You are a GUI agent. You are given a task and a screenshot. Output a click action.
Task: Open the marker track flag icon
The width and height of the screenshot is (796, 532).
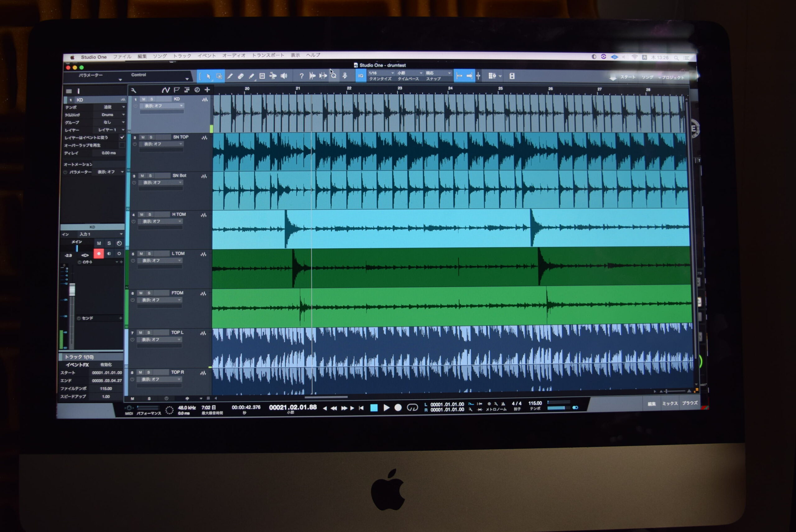click(x=176, y=90)
